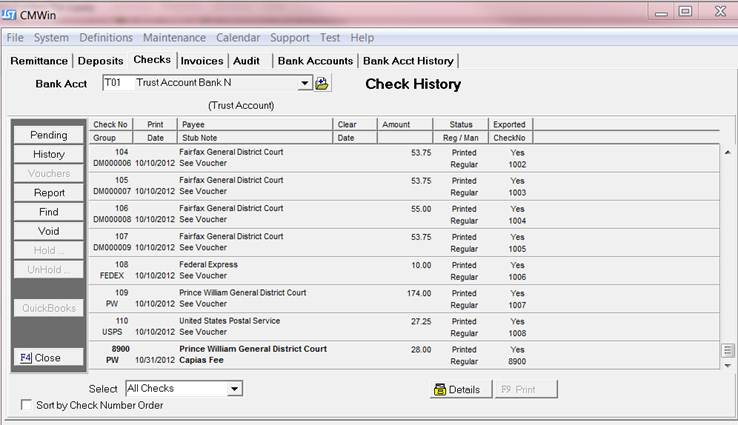
Task: Open the Maintenance menu
Action: [174, 37]
